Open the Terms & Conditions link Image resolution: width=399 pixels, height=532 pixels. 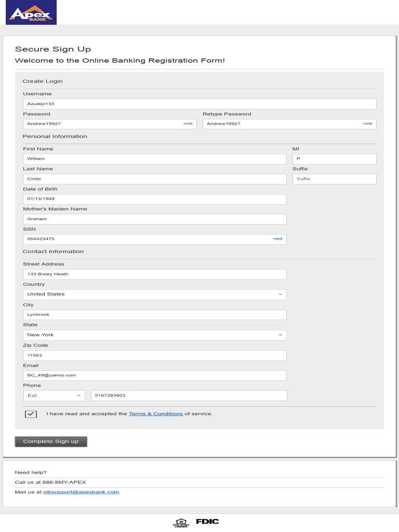click(156, 414)
